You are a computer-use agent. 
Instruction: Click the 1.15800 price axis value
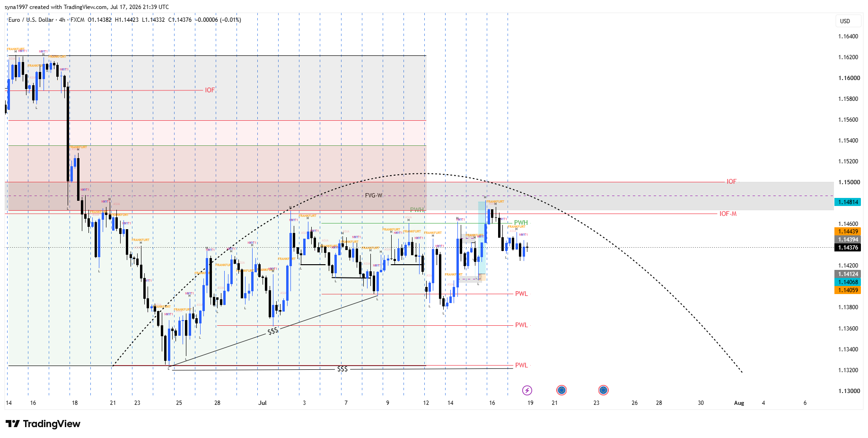tap(848, 99)
